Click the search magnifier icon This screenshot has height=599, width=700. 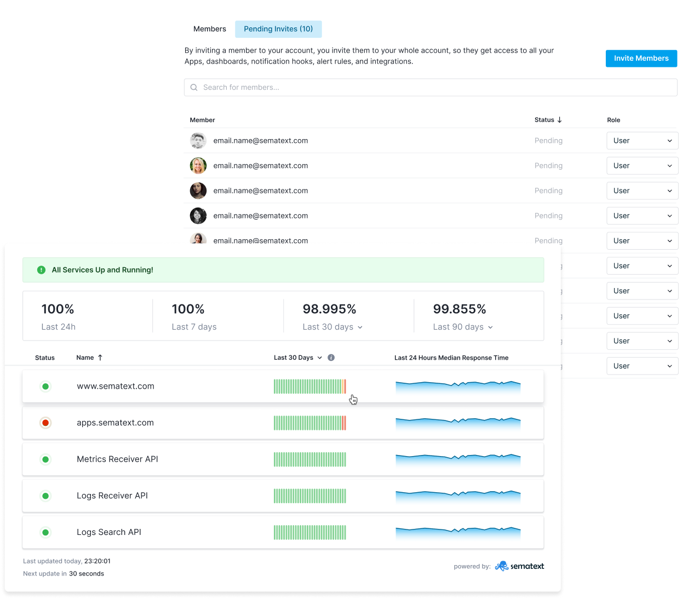click(194, 88)
